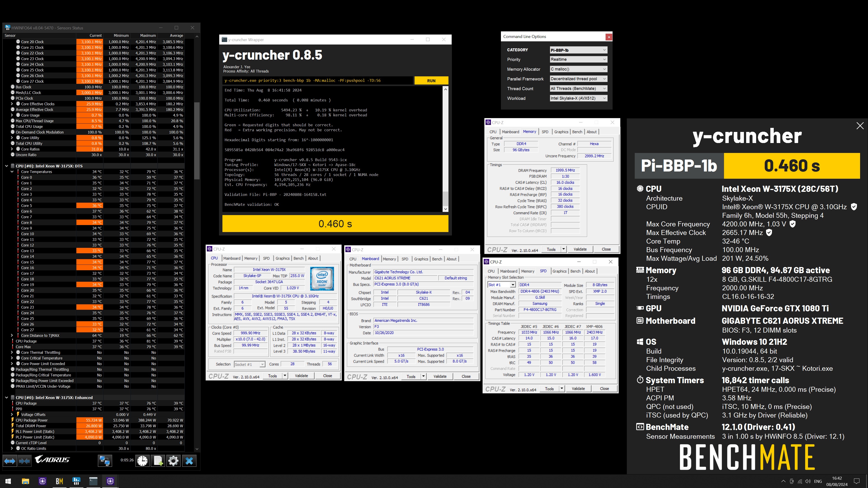
Task: Open File Explorer from the taskbar
Action: (25, 481)
